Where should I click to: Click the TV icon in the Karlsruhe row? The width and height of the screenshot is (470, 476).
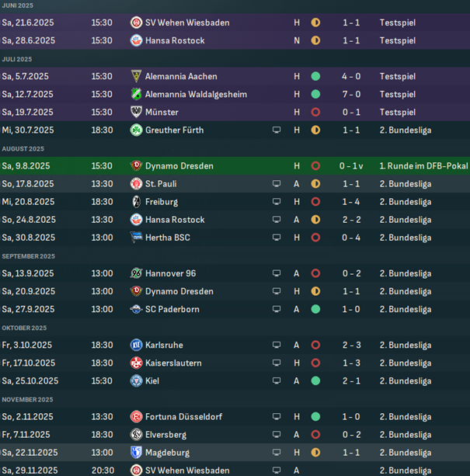(x=276, y=346)
